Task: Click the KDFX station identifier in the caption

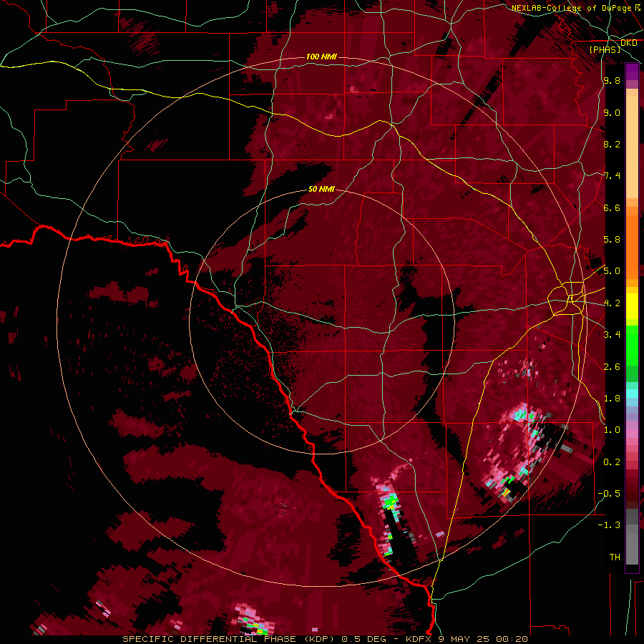Action: [x=419, y=639]
